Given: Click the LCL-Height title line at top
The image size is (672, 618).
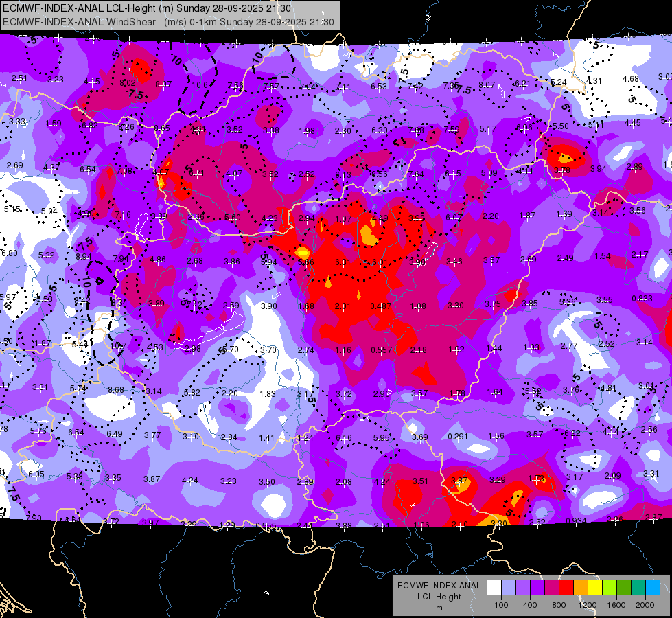Looking at the screenshot, I should click(147, 8).
